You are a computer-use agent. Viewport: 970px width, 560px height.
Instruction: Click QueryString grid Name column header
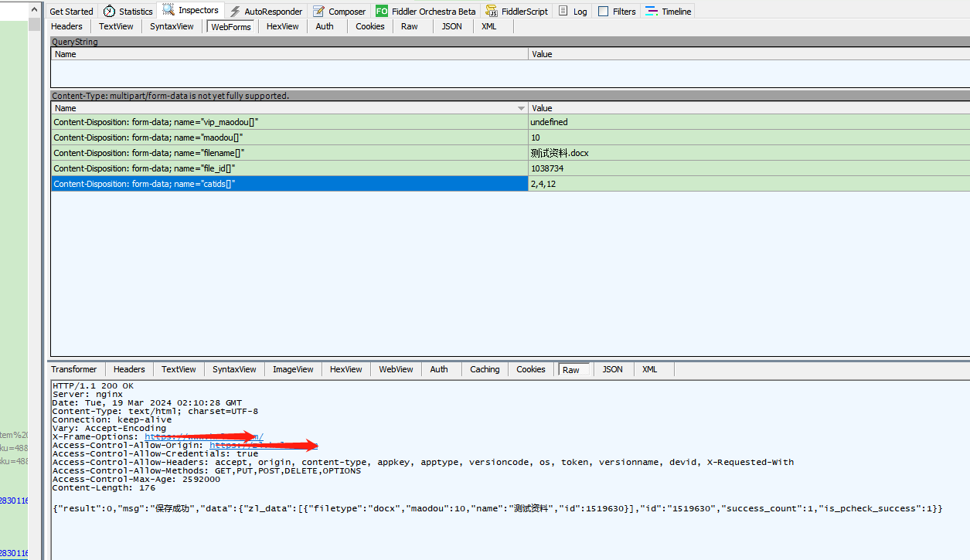(x=290, y=54)
